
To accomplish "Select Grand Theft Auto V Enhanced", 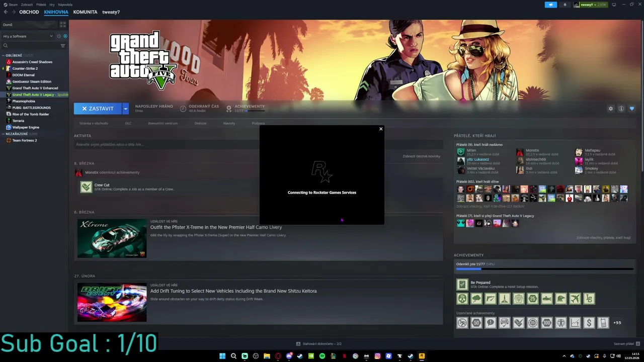I will [35, 88].
